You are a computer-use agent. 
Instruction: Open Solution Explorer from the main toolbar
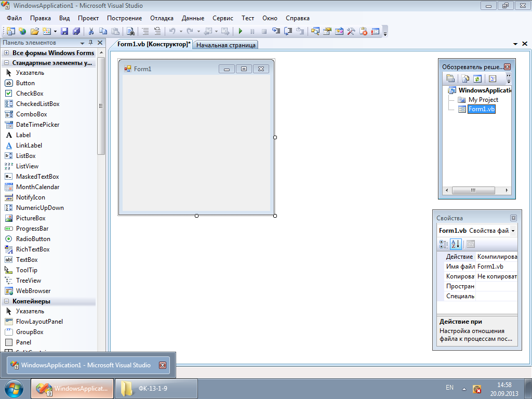point(315,31)
